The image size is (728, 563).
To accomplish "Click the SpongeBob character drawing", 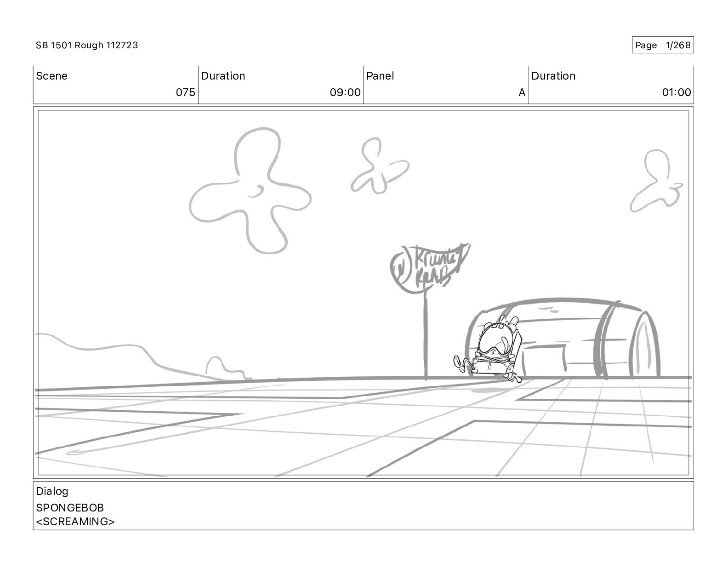I will click(x=489, y=349).
